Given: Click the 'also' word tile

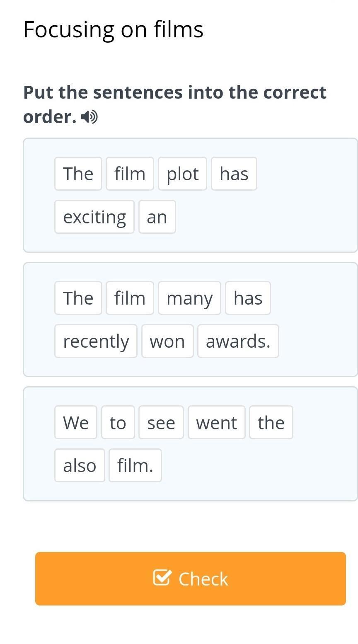Looking at the screenshot, I should click(x=80, y=465).
